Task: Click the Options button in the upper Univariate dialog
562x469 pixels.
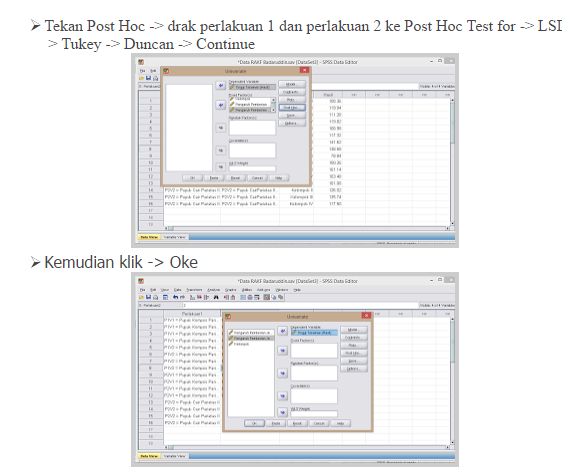Action: [292, 123]
